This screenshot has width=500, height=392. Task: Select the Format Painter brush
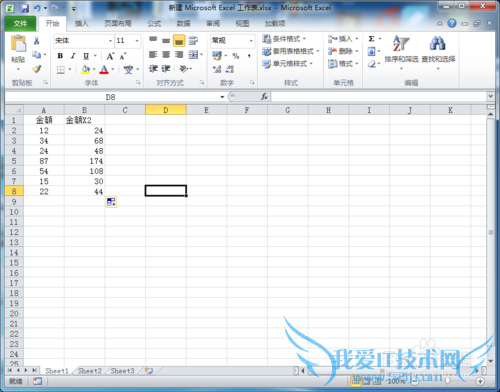37,69
